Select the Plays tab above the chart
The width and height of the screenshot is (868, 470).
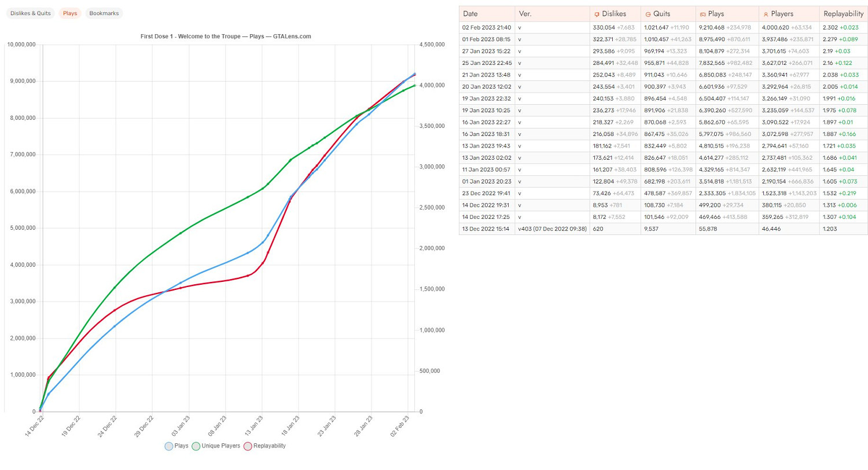[69, 13]
